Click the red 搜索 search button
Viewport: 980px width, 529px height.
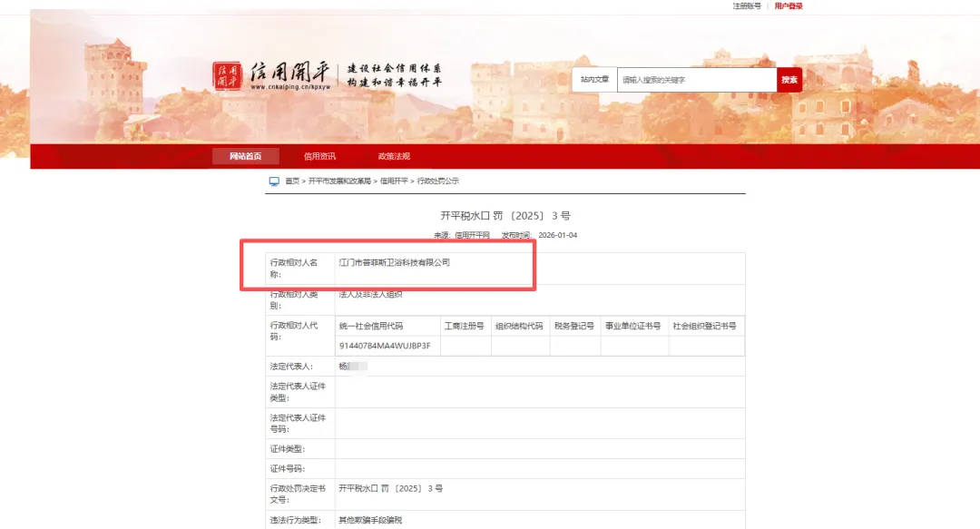pyautogui.click(x=789, y=80)
